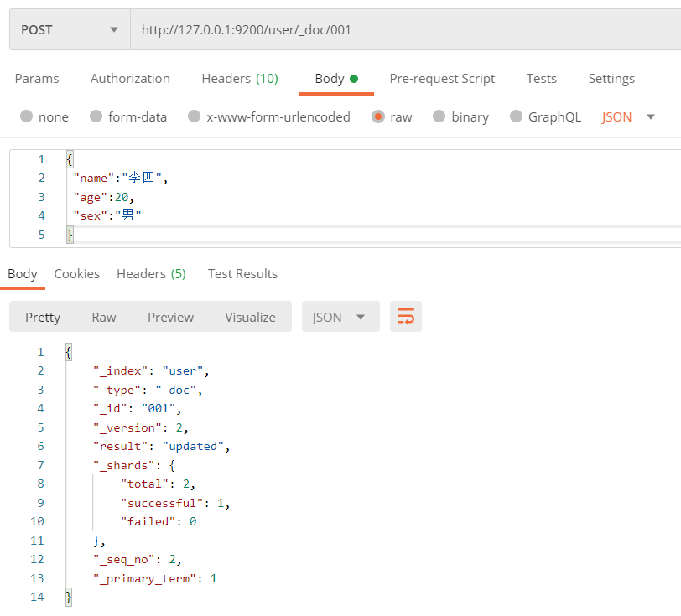Click the "_index": "user" response line
The image size is (681, 616).
pos(151,370)
